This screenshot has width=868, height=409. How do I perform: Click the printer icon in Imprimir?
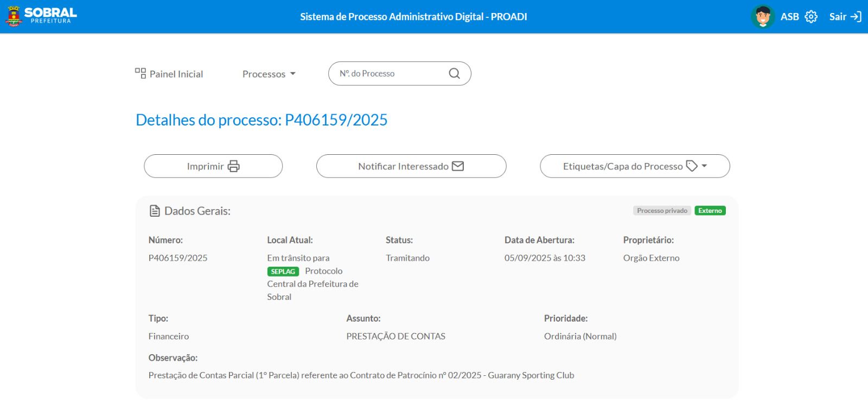(234, 166)
